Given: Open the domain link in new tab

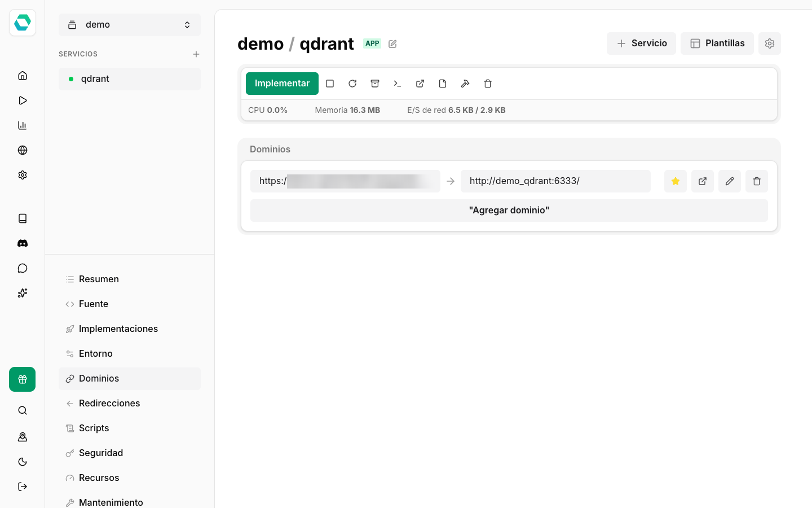Looking at the screenshot, I should pyautogui.click(x=703, y=181).
